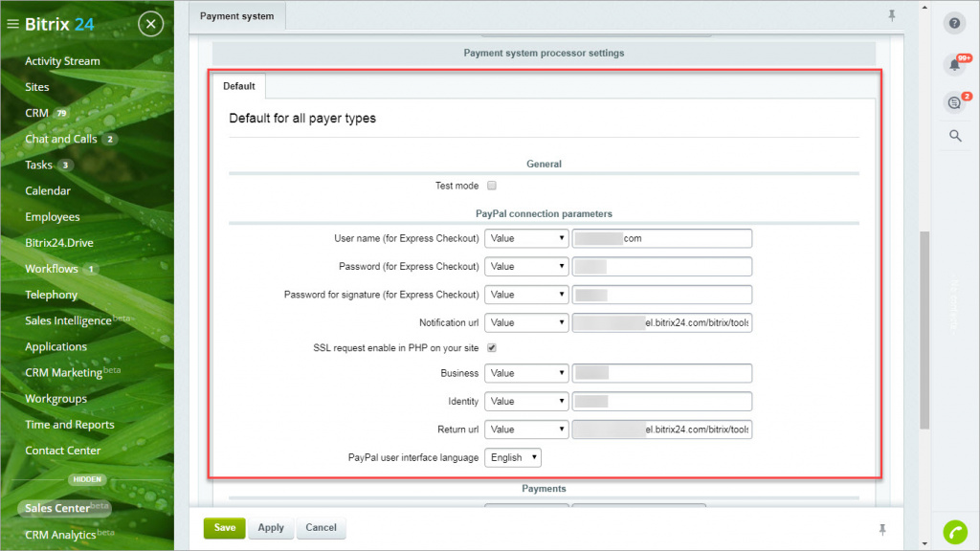Image resolution: width=980 pixels, height=551 pixels.
Task: Open Employees in the sidebar
Action: coord(53,217)
